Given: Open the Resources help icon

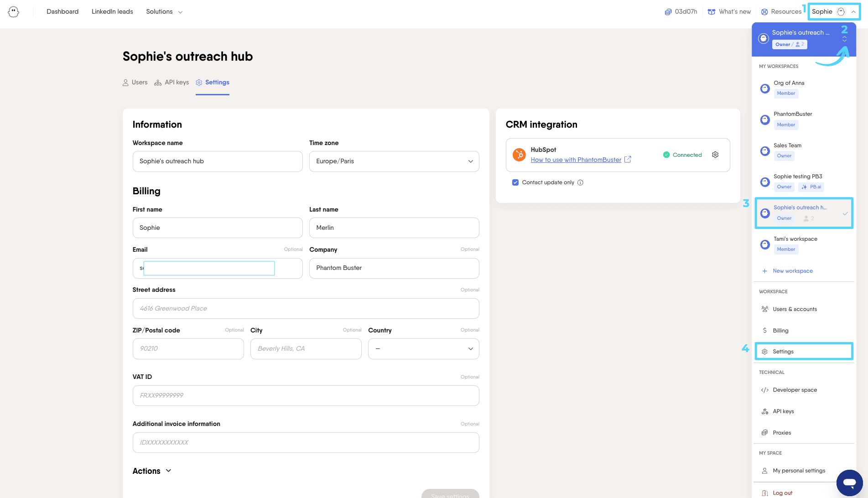Looking at the screenshot, I should (764, 12).
